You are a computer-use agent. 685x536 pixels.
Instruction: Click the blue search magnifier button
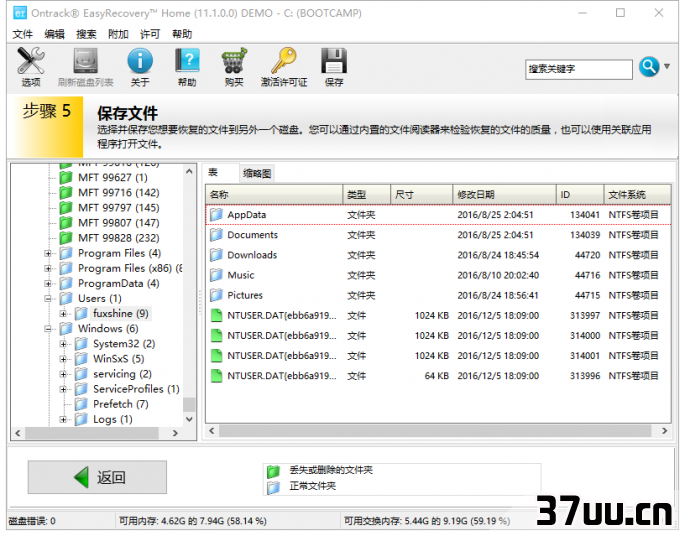pos(649,67)
